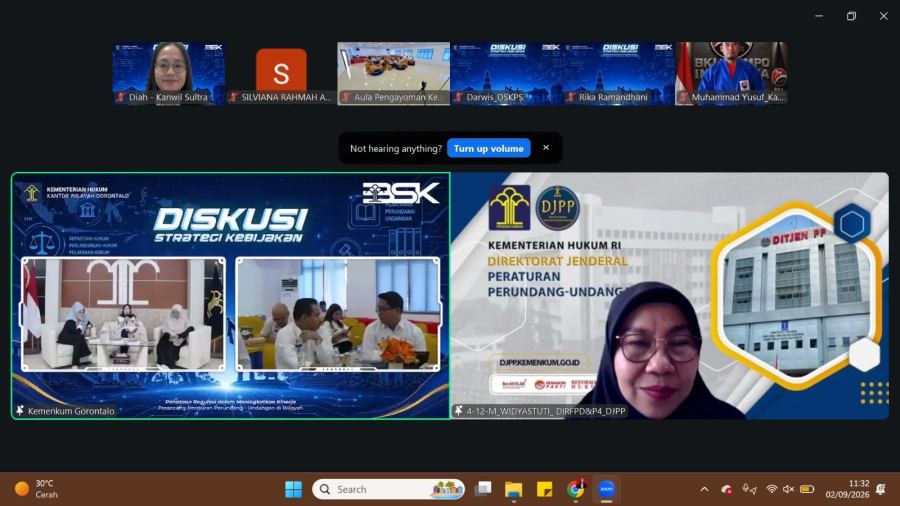This screenshot has height=506, width=900.
Task: Click the Kemenkum Gorontalo name label
Action: tap(71, 411)
